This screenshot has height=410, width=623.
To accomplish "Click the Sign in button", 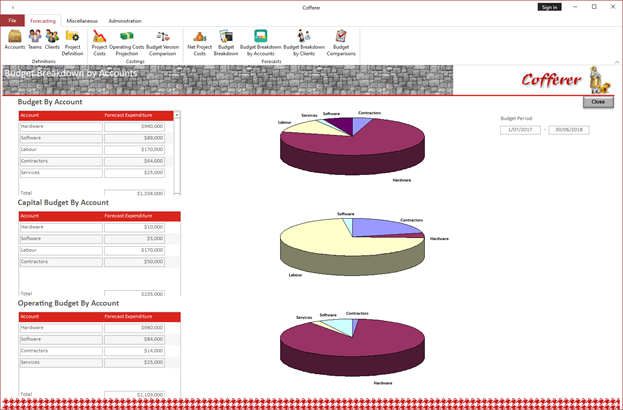I will [549, 7].
